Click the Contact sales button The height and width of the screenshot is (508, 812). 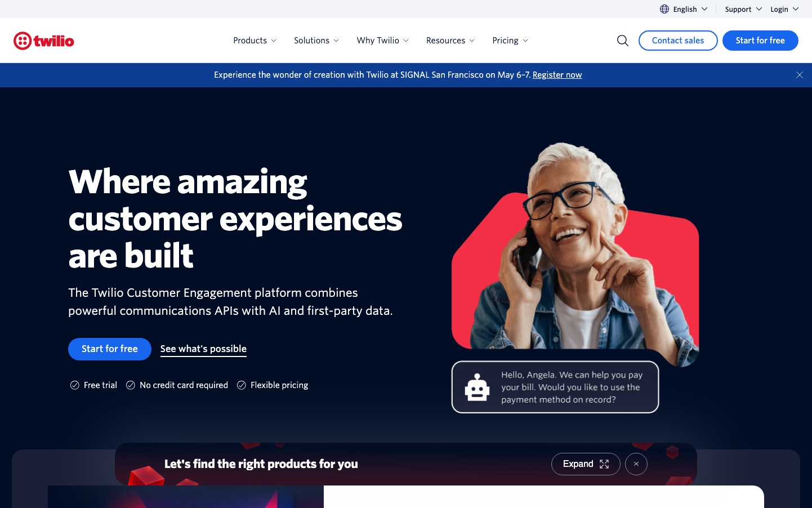pyautogui.click(x=678, y=41)
